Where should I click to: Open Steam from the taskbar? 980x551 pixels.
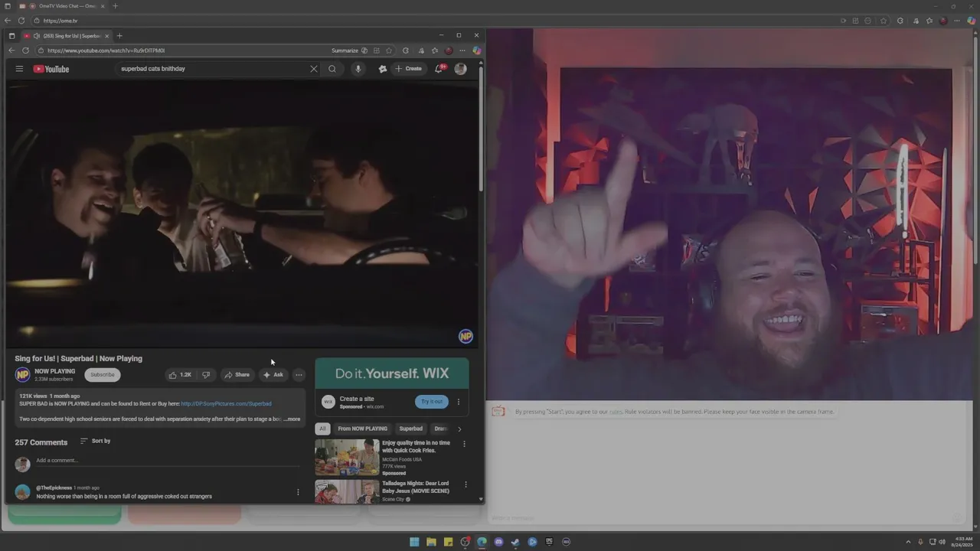515,542
